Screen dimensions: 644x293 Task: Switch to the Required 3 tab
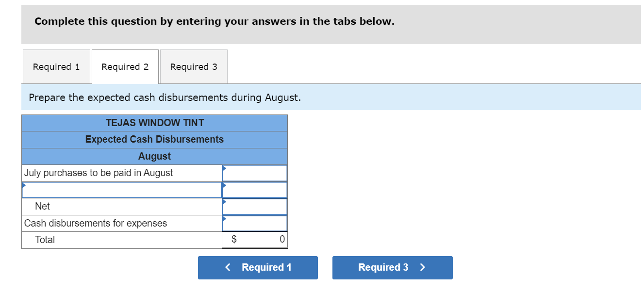coord(193,66)
